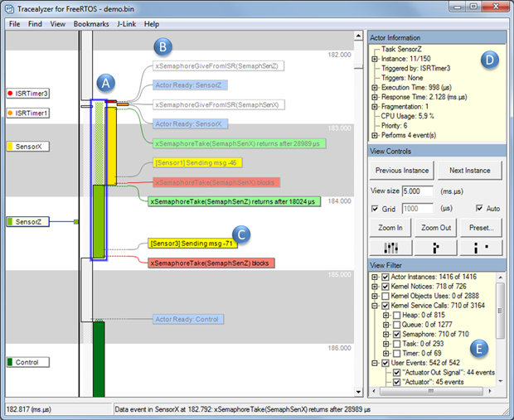Click xSemaphoreTake(SemaphSenX) returns after 28989 label

coord(240,143)
